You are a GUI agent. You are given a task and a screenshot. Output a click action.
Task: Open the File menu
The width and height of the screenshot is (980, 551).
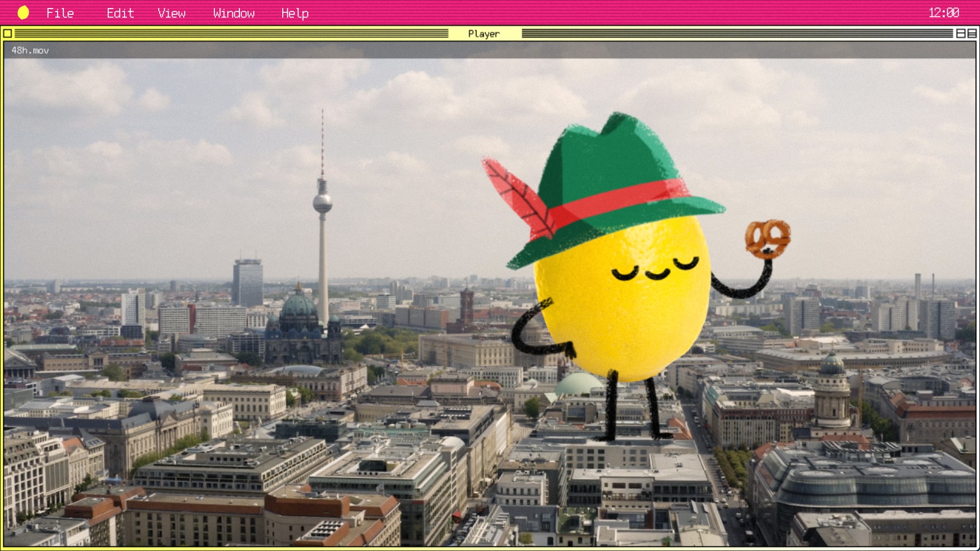[60, 13]
